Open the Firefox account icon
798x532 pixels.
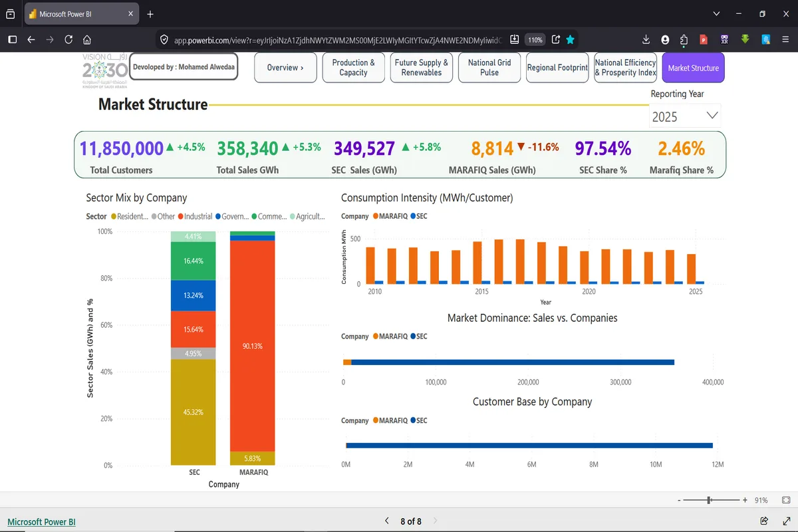[x=666, y=40]
